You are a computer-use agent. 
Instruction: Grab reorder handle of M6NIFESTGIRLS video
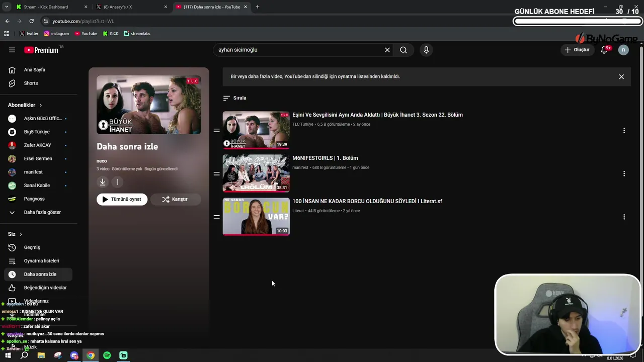[216, 173]
